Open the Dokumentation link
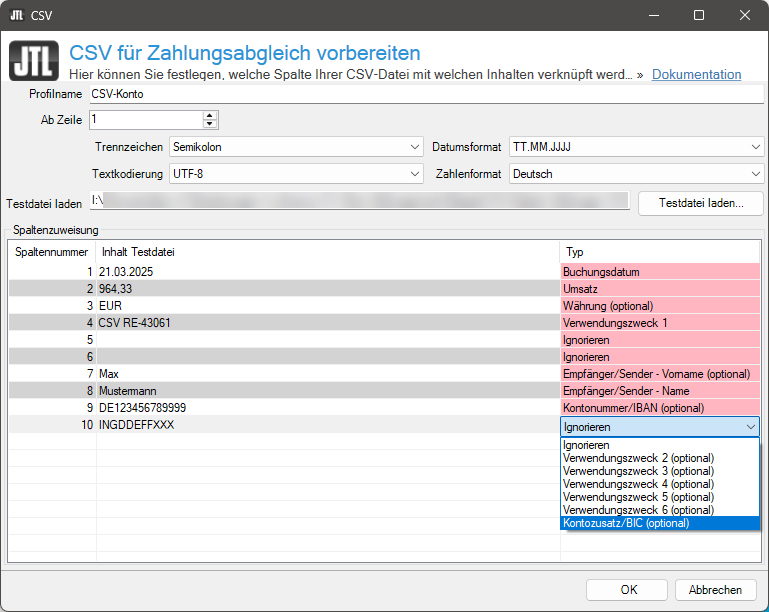 (x=696, y=75)
